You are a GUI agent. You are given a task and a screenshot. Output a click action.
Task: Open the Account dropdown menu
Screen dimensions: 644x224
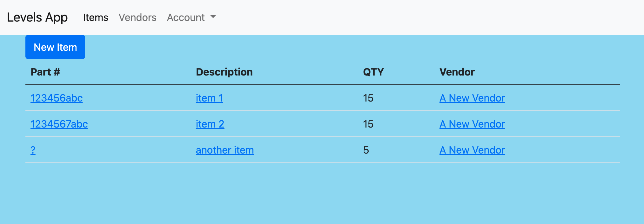click(x=186, y=17)
